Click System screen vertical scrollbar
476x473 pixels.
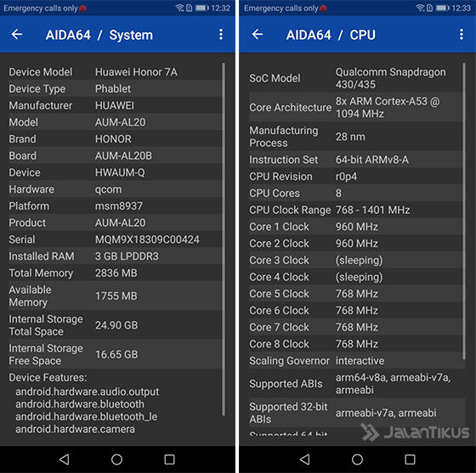[224, 239]
